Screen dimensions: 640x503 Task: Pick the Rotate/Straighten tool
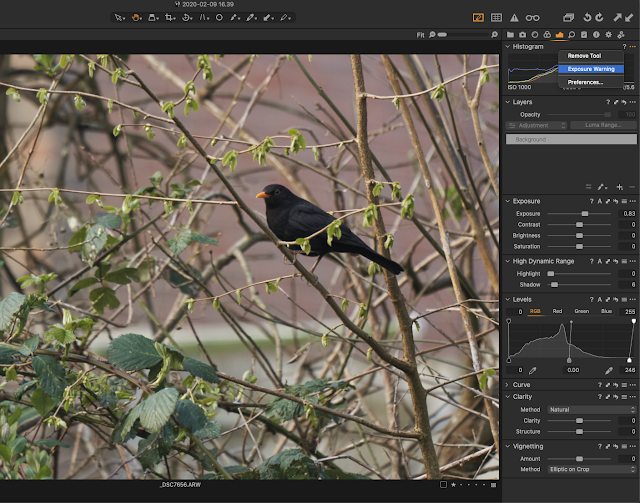click(x=187, y=18)
